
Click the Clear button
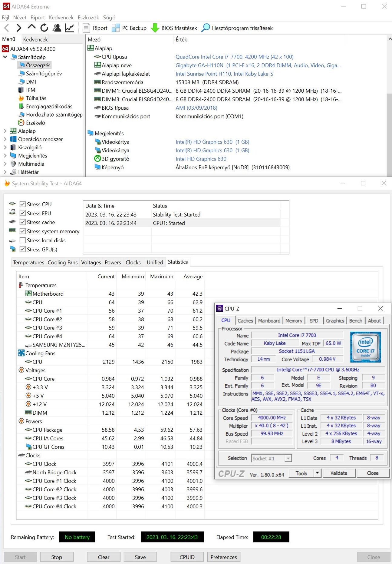(x=104, y=557)
